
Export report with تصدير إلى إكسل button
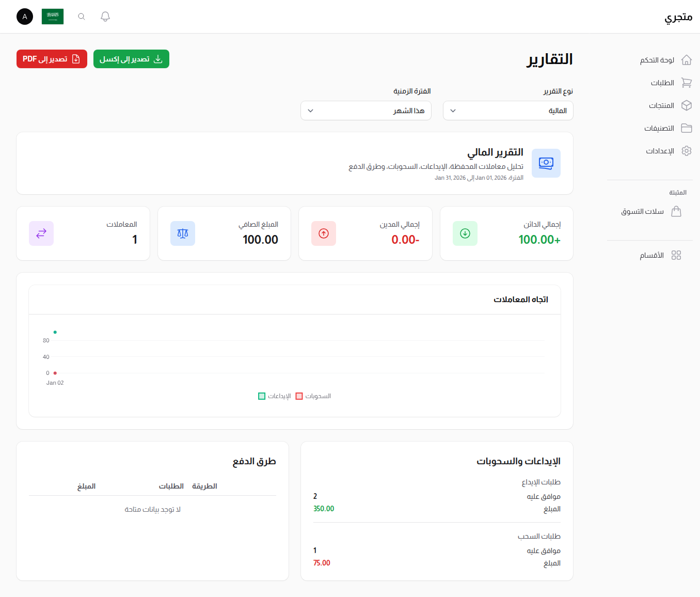pos(131,59)
